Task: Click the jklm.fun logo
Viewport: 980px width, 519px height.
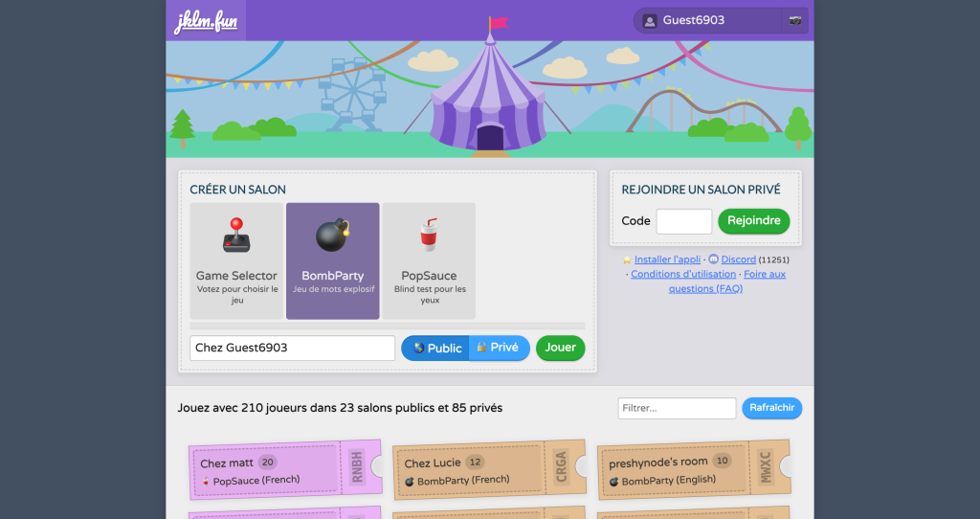Action: click(x=206, y=21)
